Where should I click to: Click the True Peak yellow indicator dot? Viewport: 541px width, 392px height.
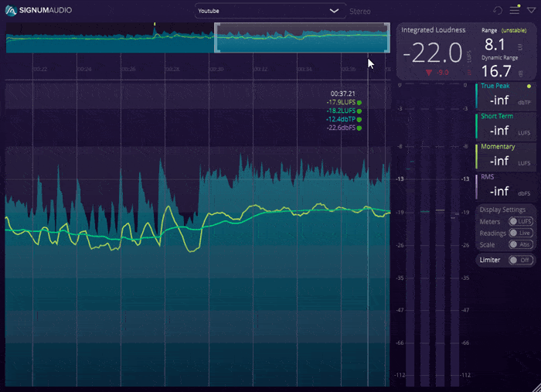(x=529, y=87)
